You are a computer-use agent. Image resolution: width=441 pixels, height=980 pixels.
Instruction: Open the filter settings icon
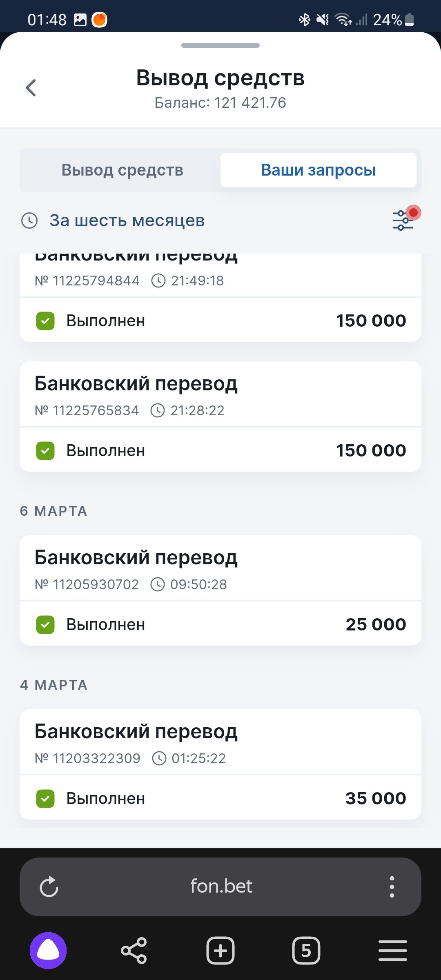pos(403,220)
